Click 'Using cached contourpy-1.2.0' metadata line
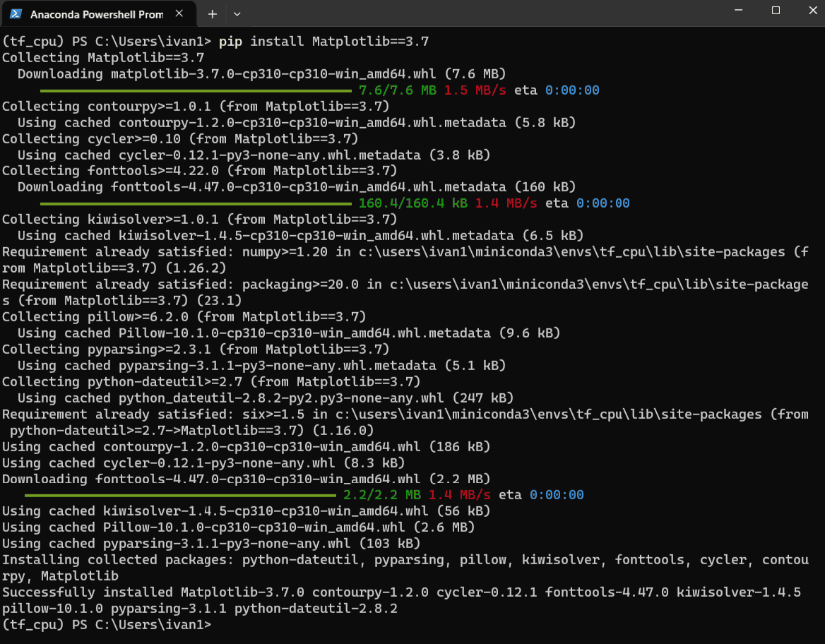The height and width of the screenshot is (644, 825). [x=297, y=123]
